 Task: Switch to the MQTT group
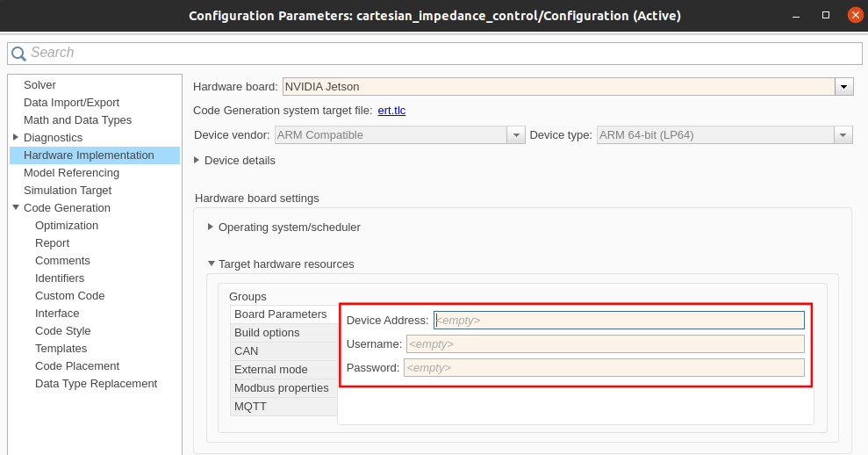tap(250, 407)
